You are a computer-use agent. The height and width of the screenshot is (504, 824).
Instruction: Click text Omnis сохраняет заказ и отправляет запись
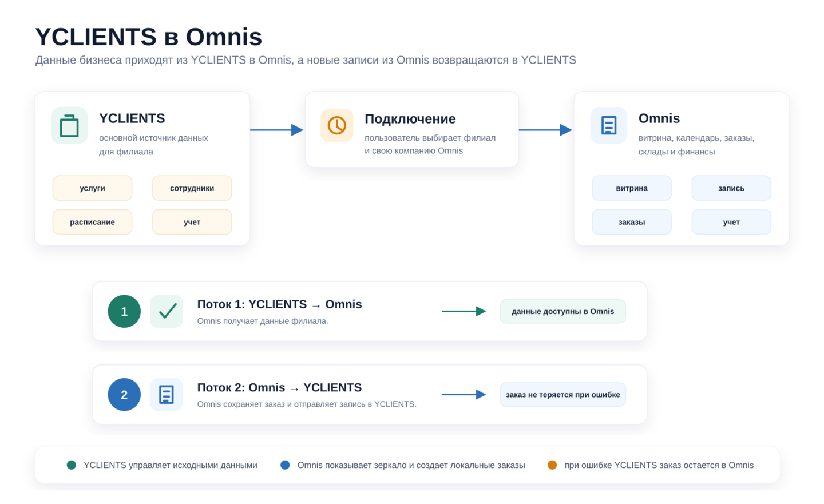click(x=307, y=404)
